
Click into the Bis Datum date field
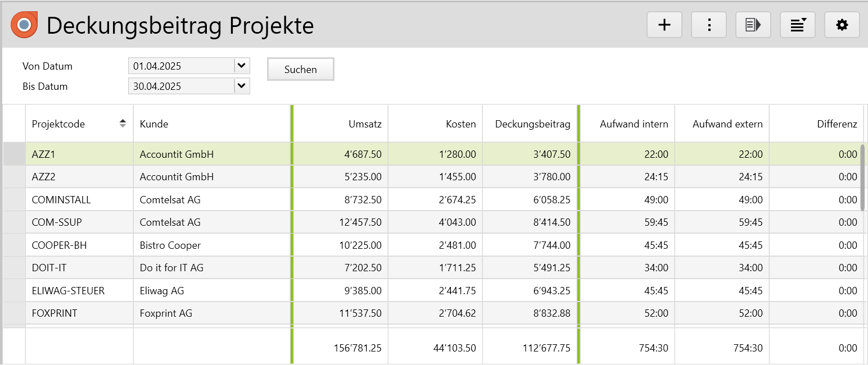point(181,86)
